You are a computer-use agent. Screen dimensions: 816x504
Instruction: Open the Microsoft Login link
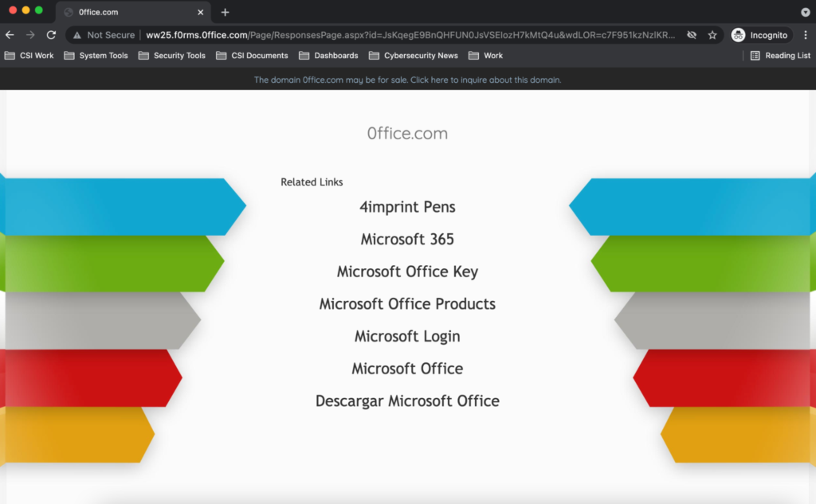pos(407,337)
